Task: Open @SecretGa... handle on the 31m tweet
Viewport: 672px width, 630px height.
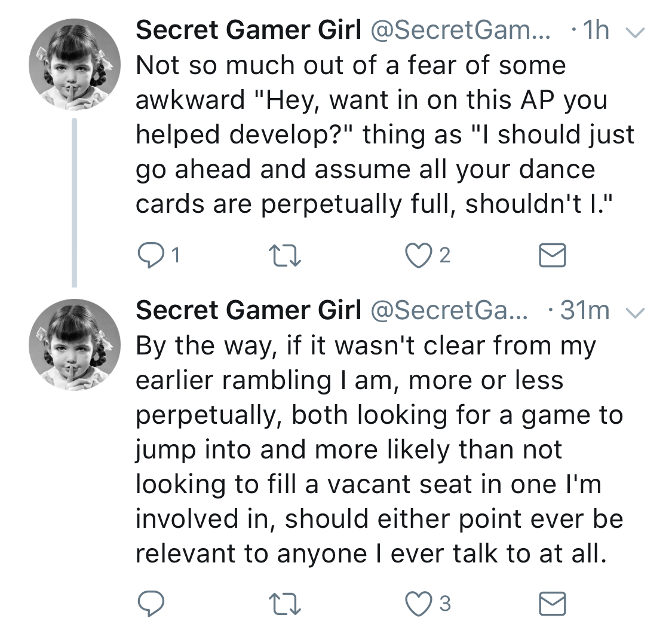Action: 449,310
